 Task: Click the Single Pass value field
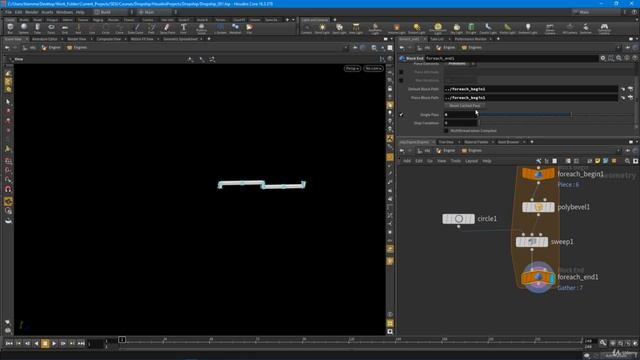click(x=460, y=115)
